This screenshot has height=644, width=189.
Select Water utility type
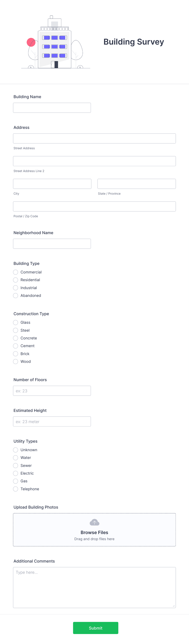click(x=15, y=457)
